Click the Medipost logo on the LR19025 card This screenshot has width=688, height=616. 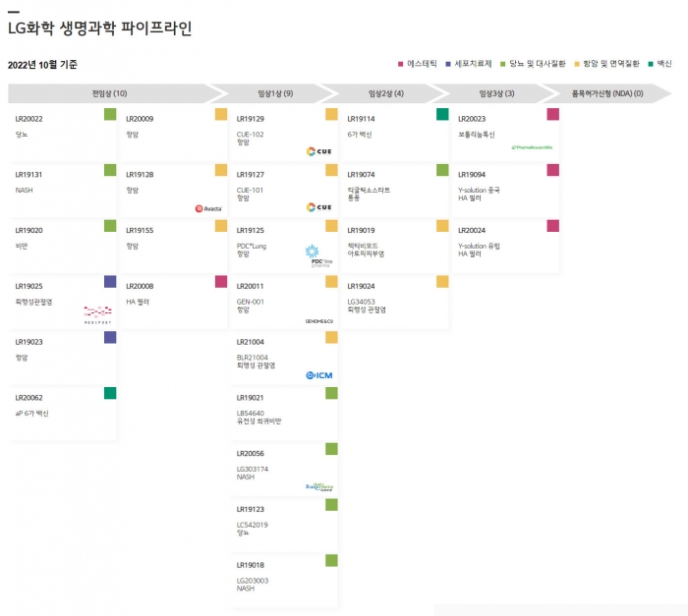click(x=98, y=314)
